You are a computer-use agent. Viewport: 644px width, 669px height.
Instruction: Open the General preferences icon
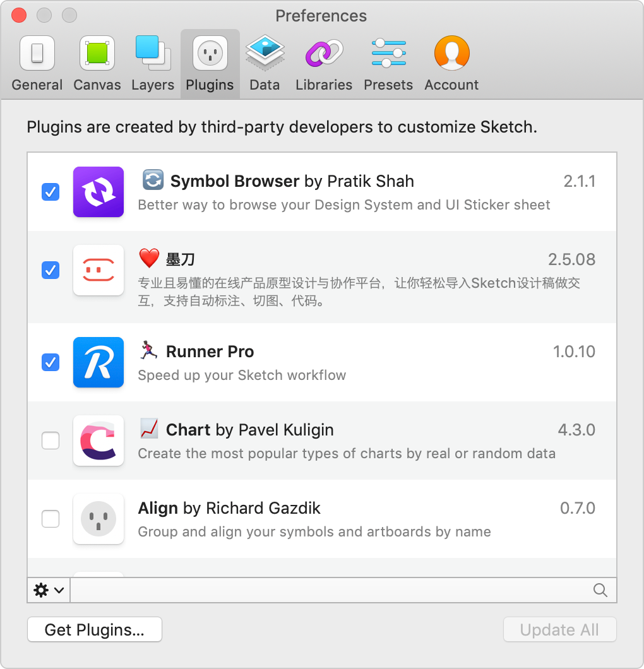tap(37, 54)
